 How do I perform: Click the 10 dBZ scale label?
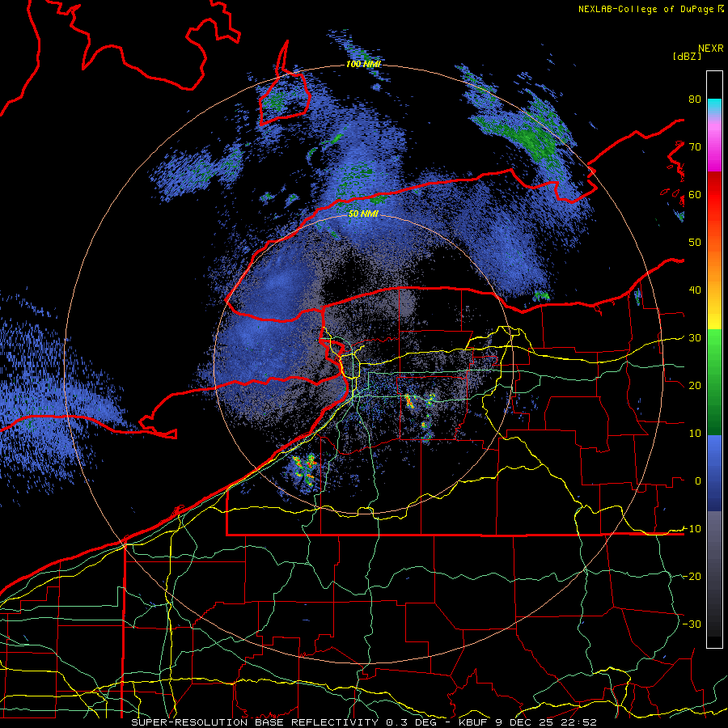(x=695, y=434)
